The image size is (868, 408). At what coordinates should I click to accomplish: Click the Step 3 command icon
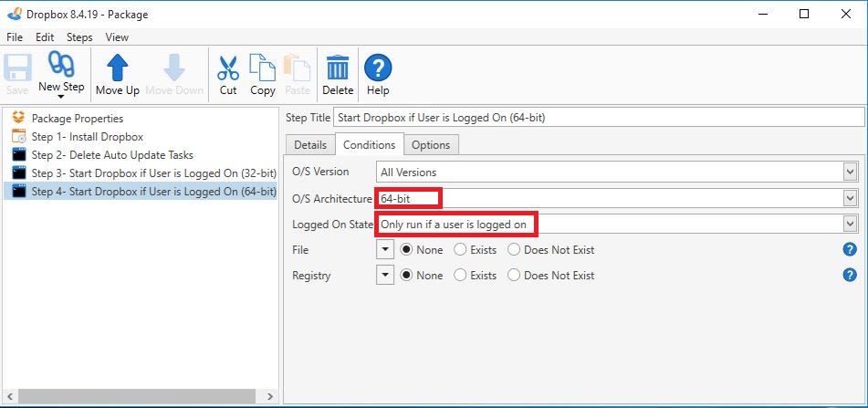19,173
